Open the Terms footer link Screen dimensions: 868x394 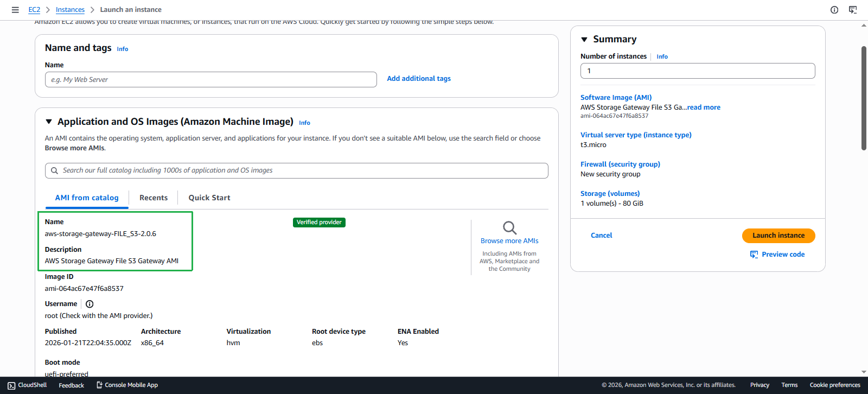(789, 385)
